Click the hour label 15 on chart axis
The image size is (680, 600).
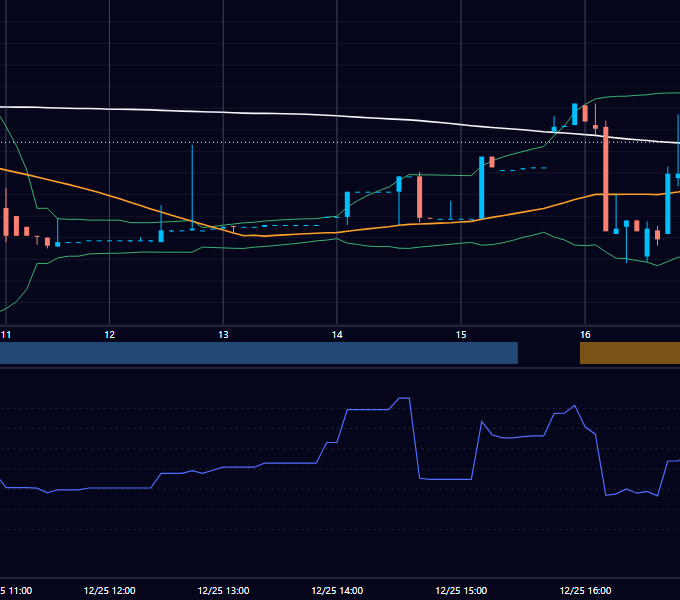(461, 335)
